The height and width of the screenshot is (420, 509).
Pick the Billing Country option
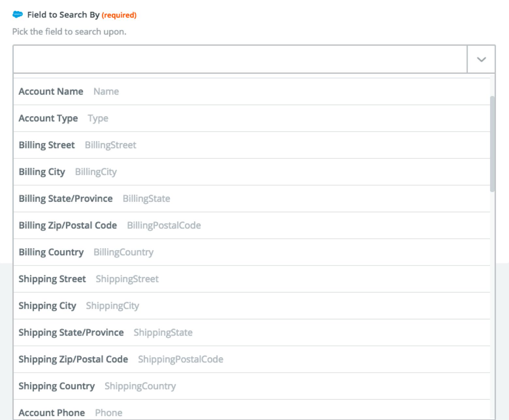pos(51,252)
